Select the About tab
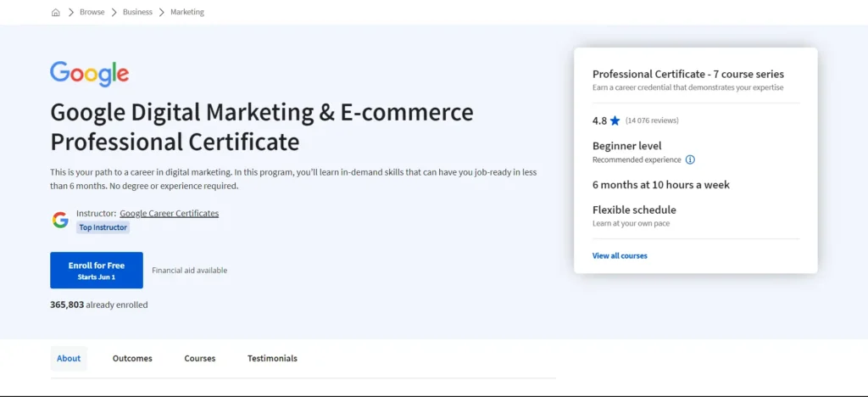 click(69, 358)
